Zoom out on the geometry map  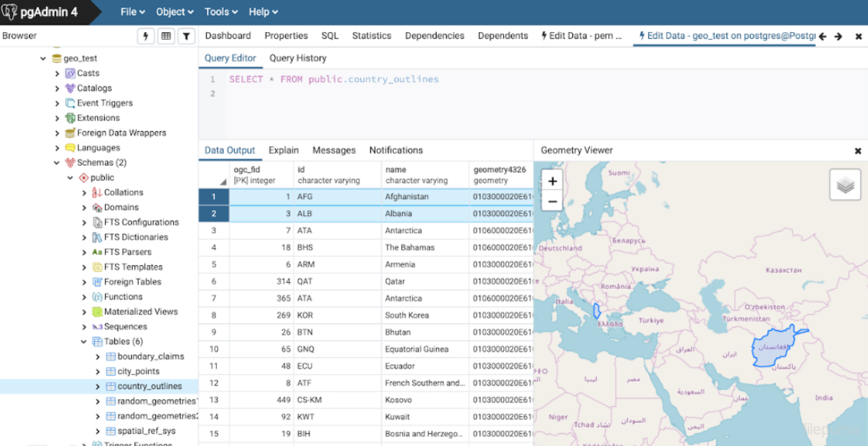552,202
